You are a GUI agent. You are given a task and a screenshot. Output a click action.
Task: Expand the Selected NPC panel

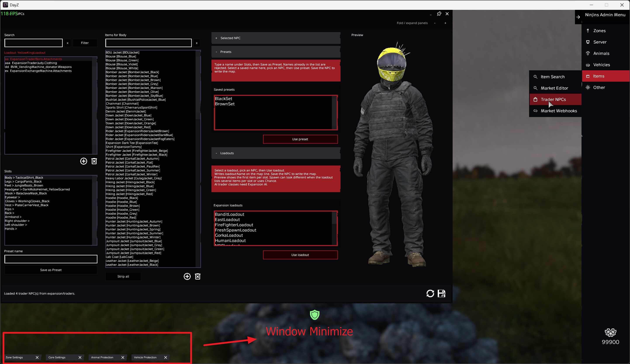point(276,38)
